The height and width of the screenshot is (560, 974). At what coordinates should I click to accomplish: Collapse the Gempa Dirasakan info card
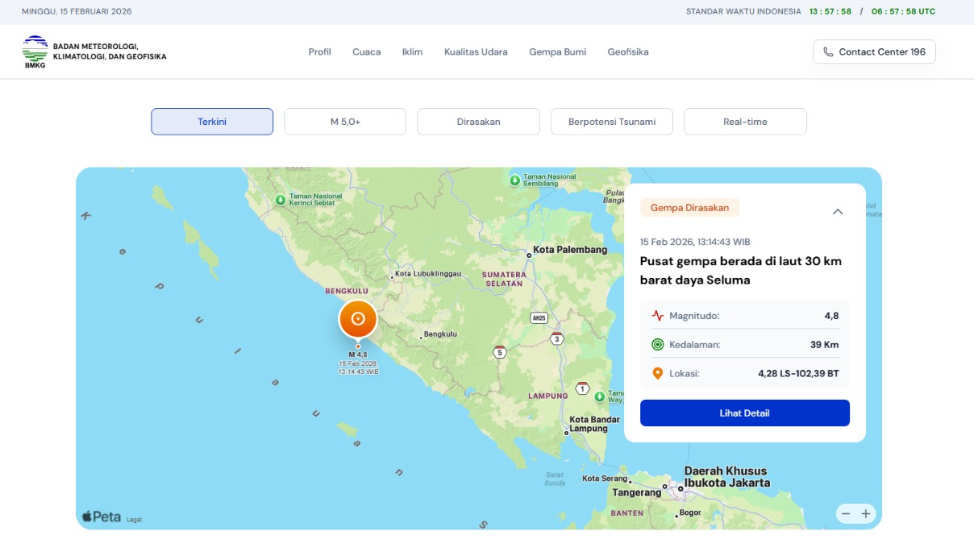pyautogui.click(x=837, y=211)
